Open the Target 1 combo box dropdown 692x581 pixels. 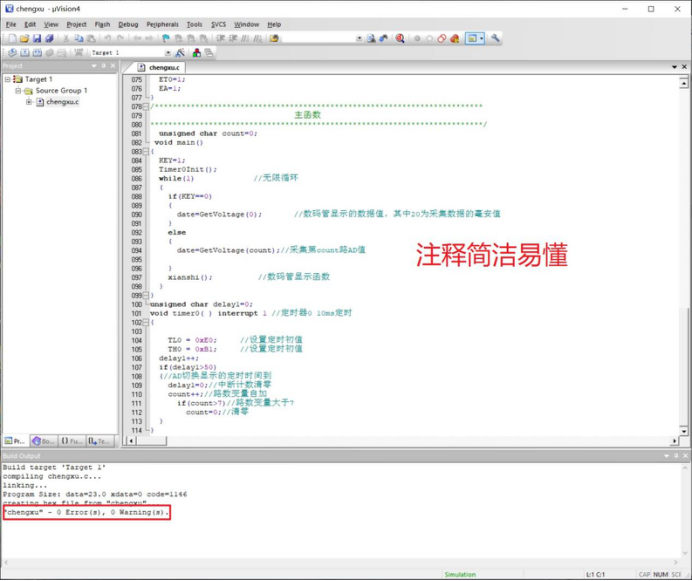[168, 53]
